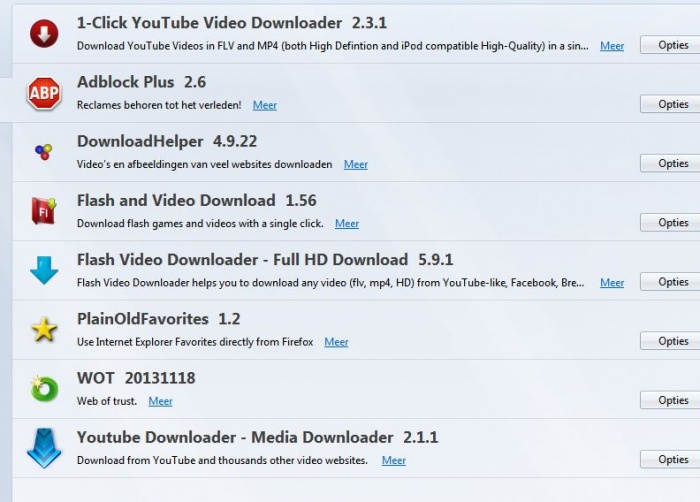This screenshot has height=502, width=700.
Task: Open Opties for Adblock Plus
Action: coord(670,104)
